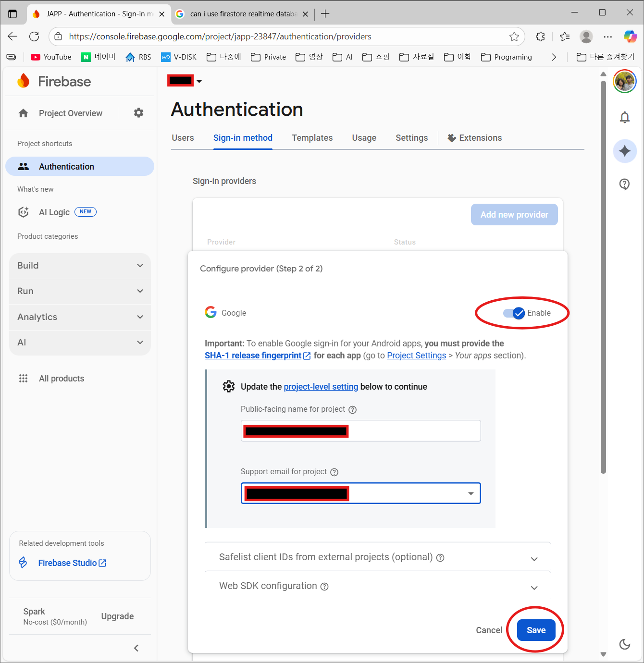Expand the Run category
The height and width of the screenshot is (663, 644).
(x=80, y=291)
